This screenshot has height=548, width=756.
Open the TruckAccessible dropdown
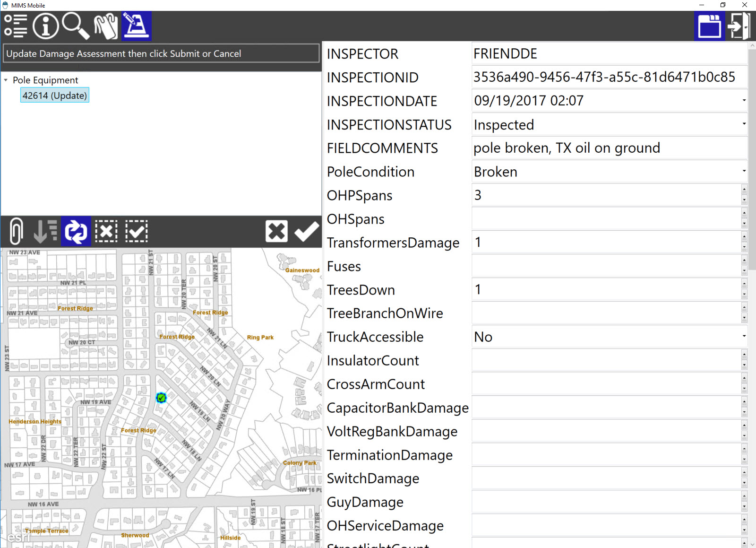point(744,337)
